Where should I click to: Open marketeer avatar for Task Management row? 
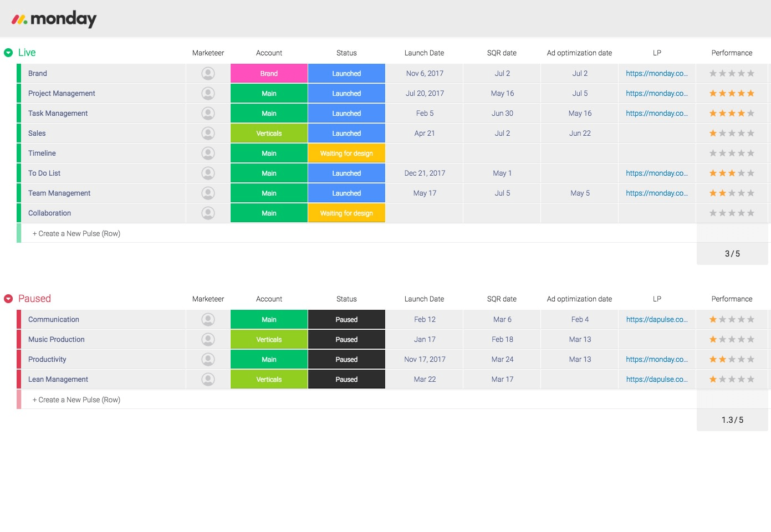[x=208, y=113]
